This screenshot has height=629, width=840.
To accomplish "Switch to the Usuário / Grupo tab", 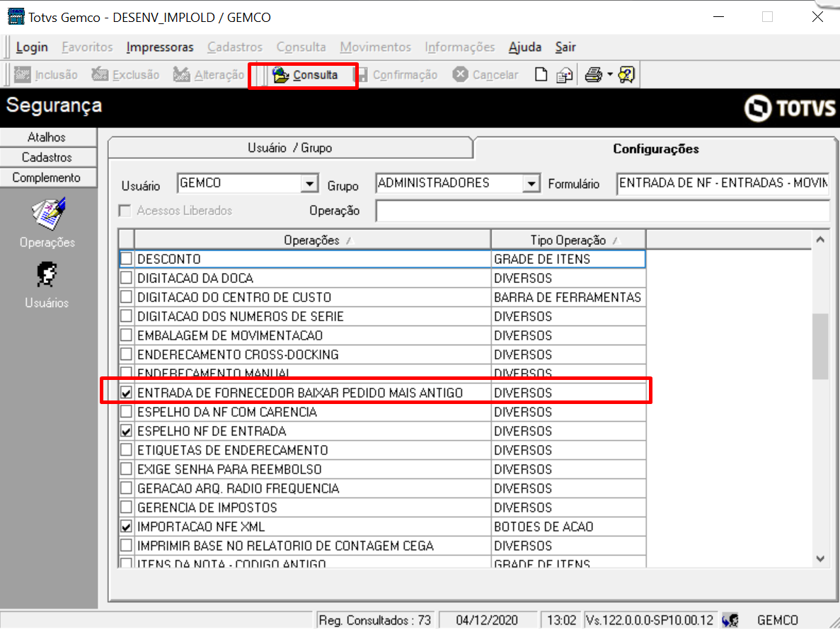I will [x=290, y=148].
